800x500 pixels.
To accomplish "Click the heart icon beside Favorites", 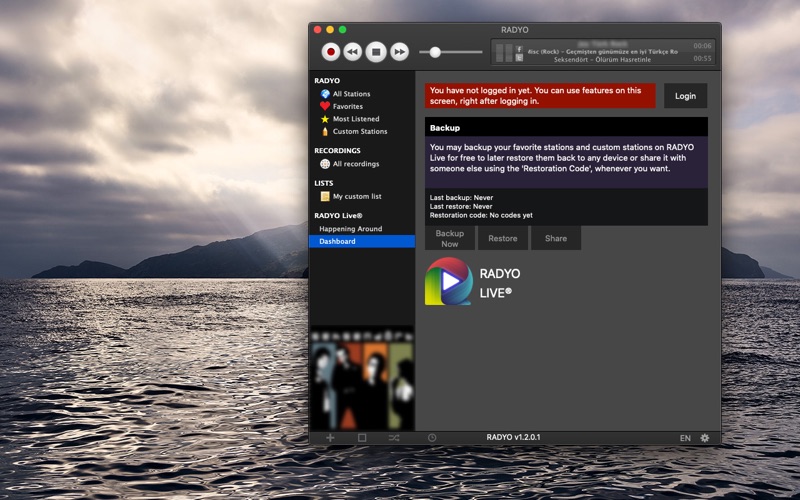I will (x=325, y=106).
